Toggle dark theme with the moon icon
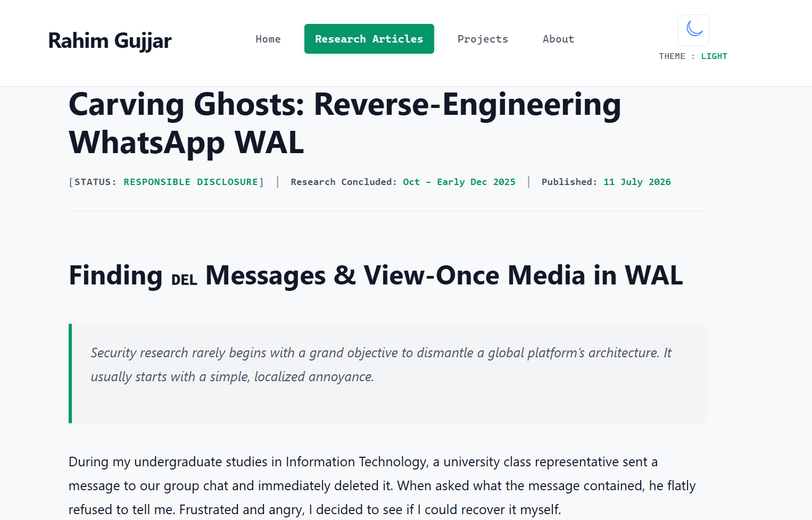Screen dimensions: 812x520 pyautogui.click(x=693, y=30)
